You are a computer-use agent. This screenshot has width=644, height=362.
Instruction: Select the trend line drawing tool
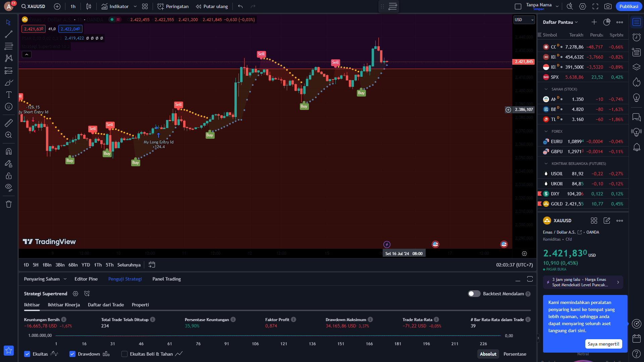pyautogui.click(x=9, y=34)
